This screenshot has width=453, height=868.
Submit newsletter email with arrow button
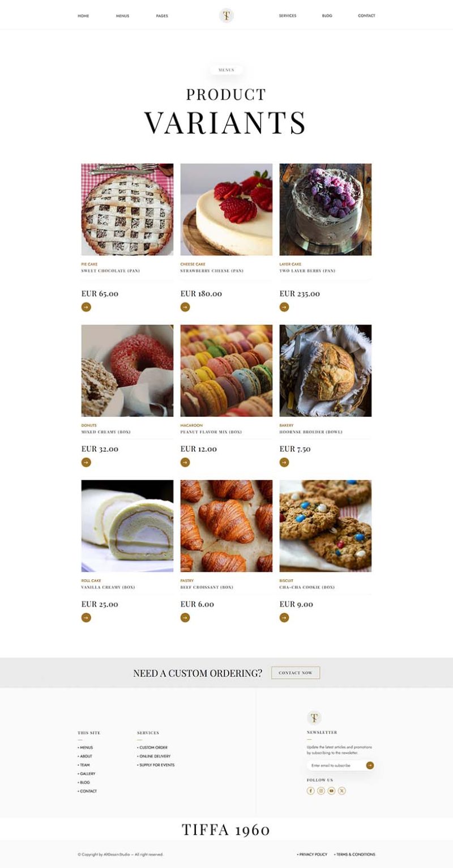coord(370,766)
